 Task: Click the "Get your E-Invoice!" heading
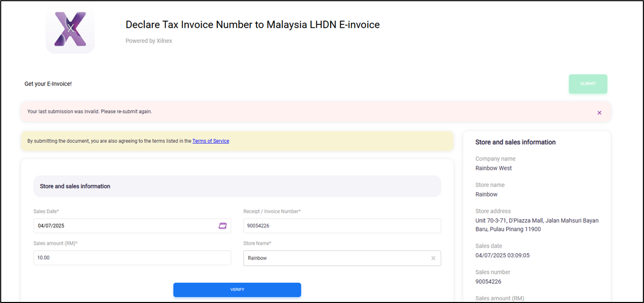coord(48,84)
